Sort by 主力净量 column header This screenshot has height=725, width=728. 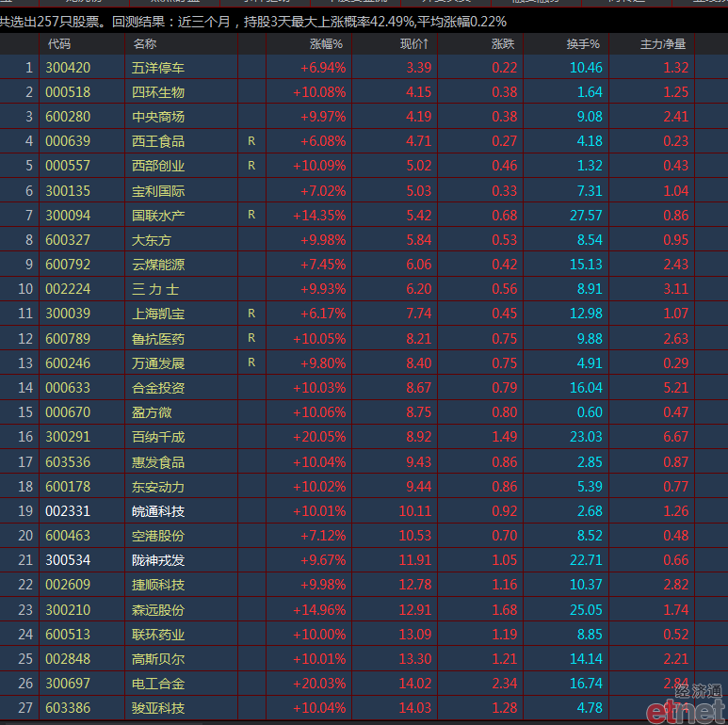coord(663,44)
